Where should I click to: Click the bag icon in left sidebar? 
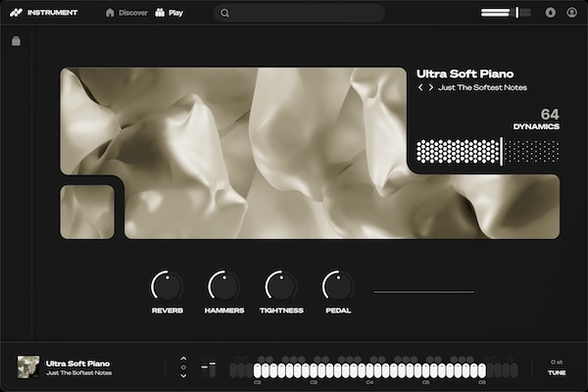[x=16, y=41]
